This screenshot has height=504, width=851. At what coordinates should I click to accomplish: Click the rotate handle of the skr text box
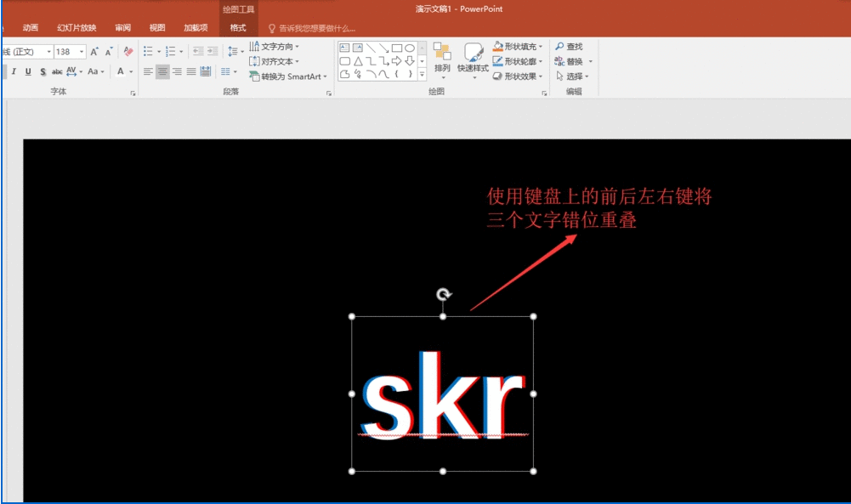(x=443, y=293)
